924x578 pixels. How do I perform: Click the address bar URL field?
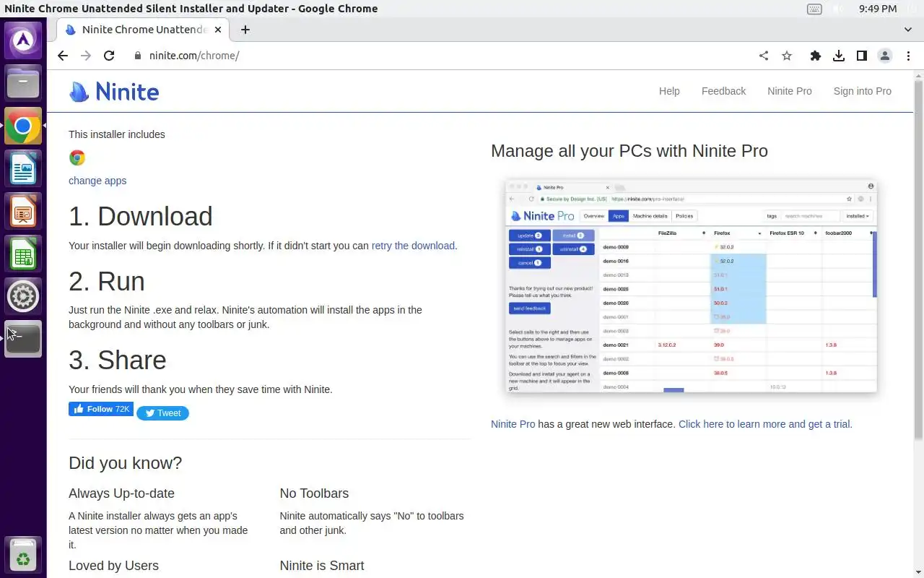tap(448, 56)
